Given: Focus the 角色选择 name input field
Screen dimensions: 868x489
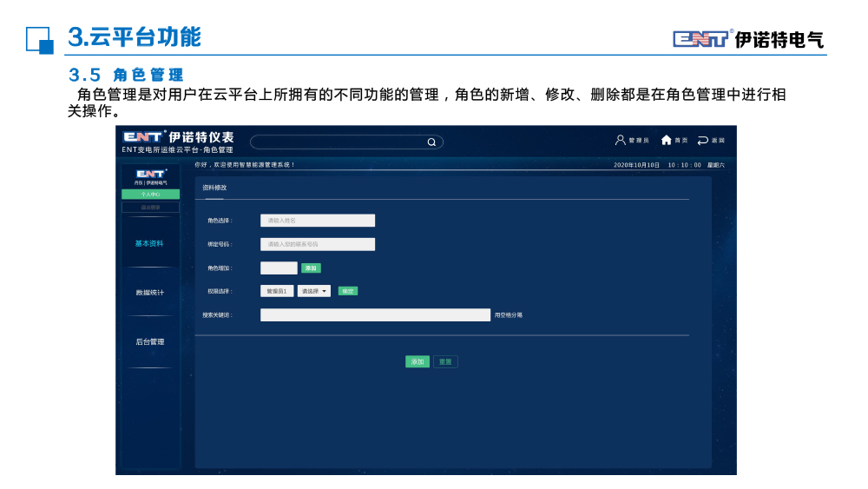Looking at the screenshot, I should coord(318,221).
